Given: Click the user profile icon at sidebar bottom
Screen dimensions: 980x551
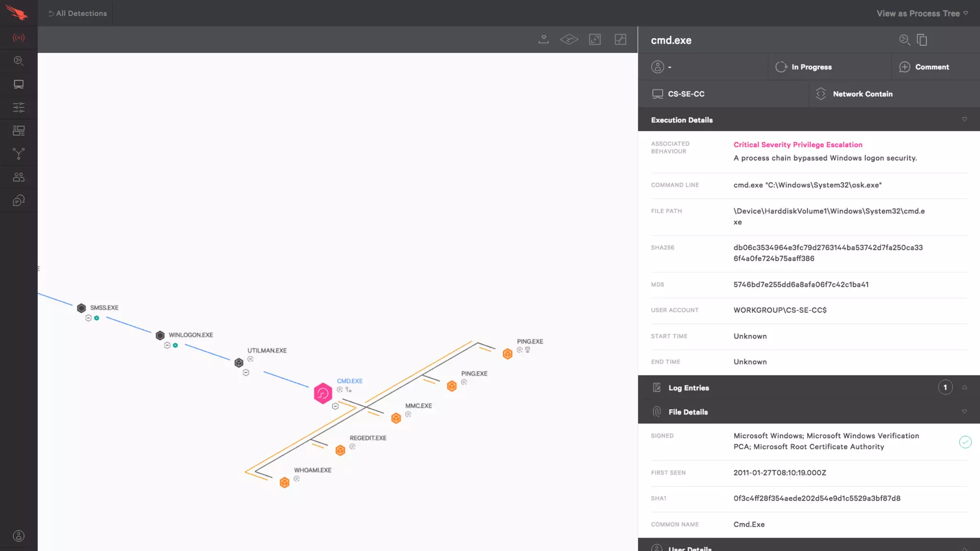Looking at the screenshot, I should click(19, 536).
